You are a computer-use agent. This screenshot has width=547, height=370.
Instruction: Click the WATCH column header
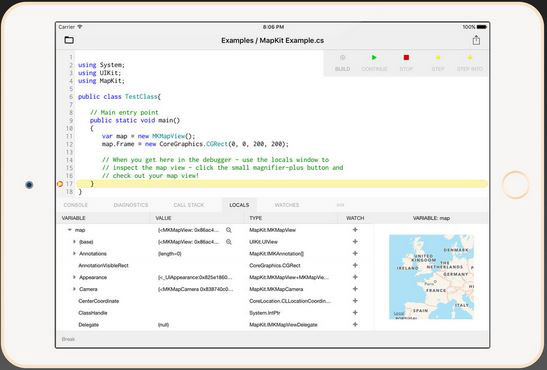coord(355,218)
